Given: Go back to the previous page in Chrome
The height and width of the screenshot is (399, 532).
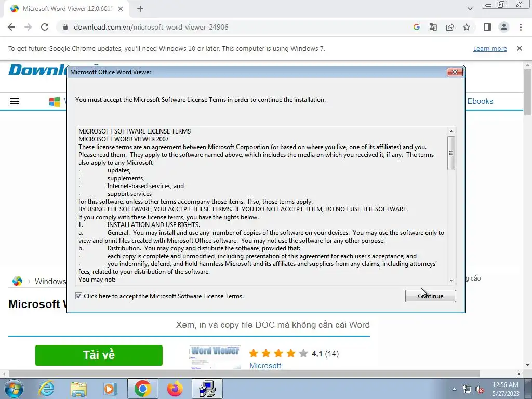Looking at the screenshot, I should 11,27.
